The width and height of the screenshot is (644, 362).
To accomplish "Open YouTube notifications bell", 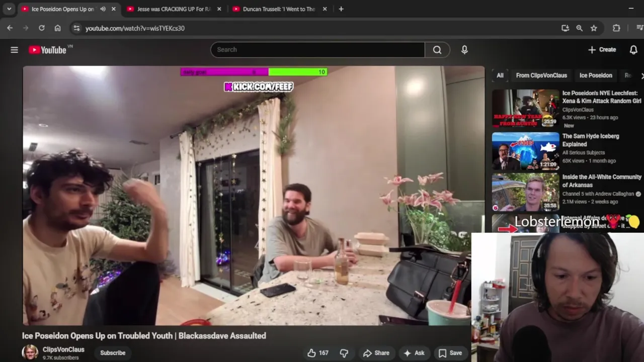I will pyautogui.click(x=633, y=50).
